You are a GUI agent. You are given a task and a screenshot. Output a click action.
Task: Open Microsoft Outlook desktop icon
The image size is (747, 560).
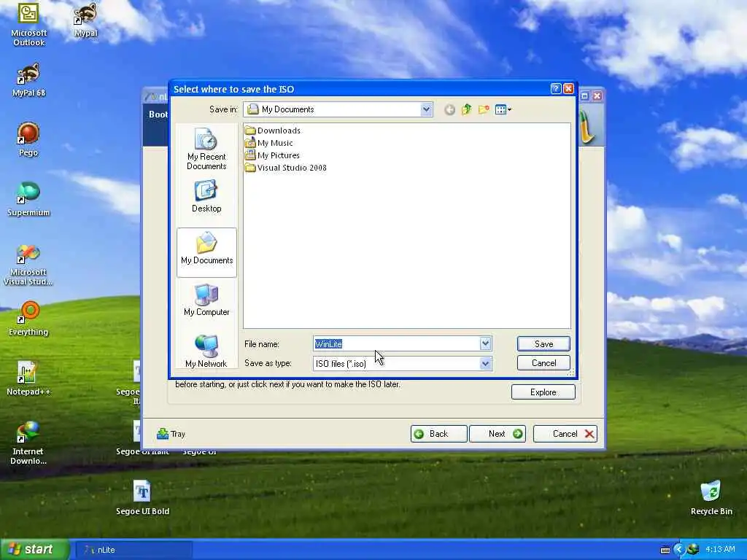tap(28, 24)
